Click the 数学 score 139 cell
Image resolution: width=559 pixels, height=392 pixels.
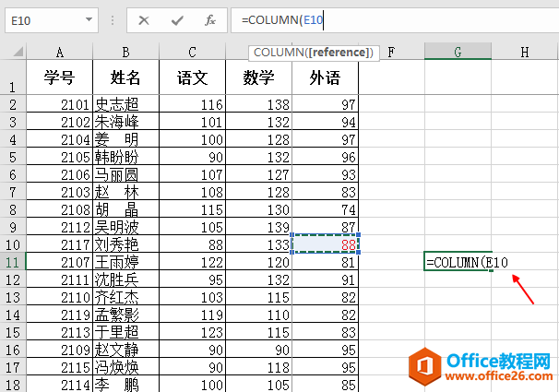coord(258,227)
